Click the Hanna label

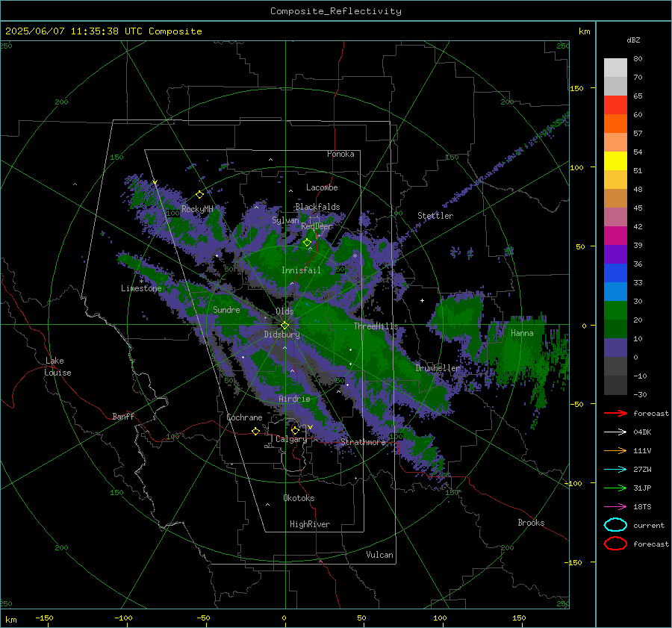[522, 333]
